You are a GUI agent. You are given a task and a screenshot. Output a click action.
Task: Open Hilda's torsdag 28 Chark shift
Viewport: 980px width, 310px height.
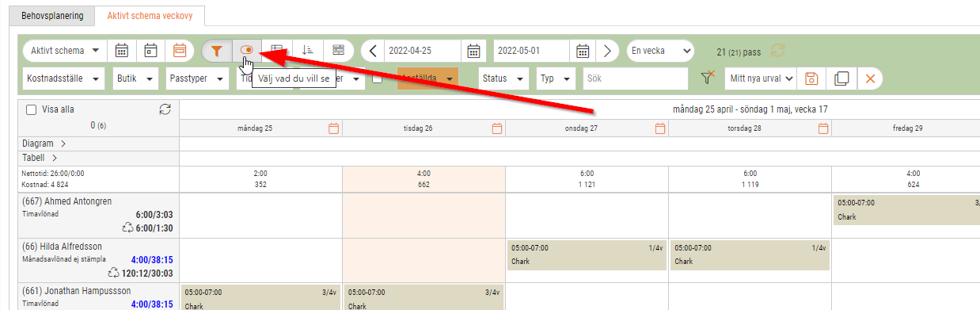pos(750,255)
